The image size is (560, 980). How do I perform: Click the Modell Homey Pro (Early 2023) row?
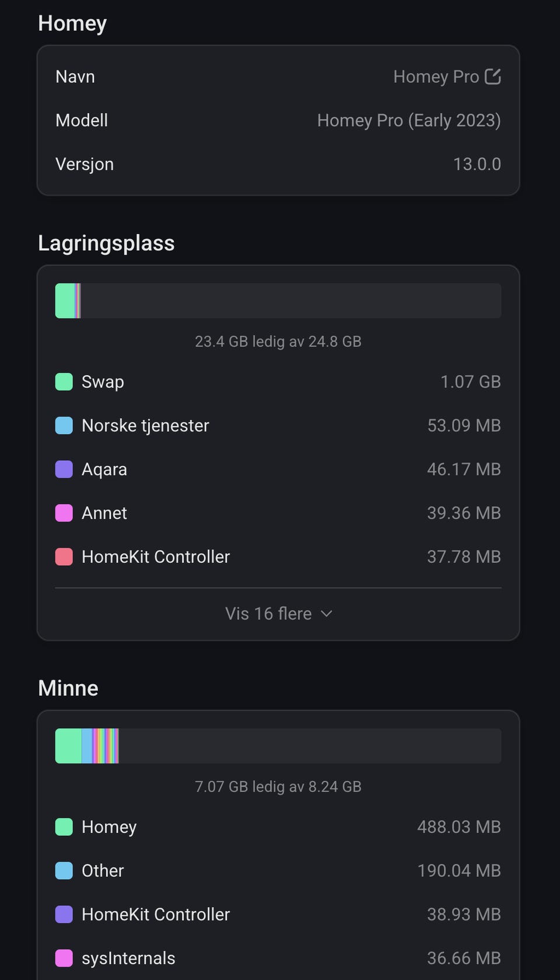(278, 120)
